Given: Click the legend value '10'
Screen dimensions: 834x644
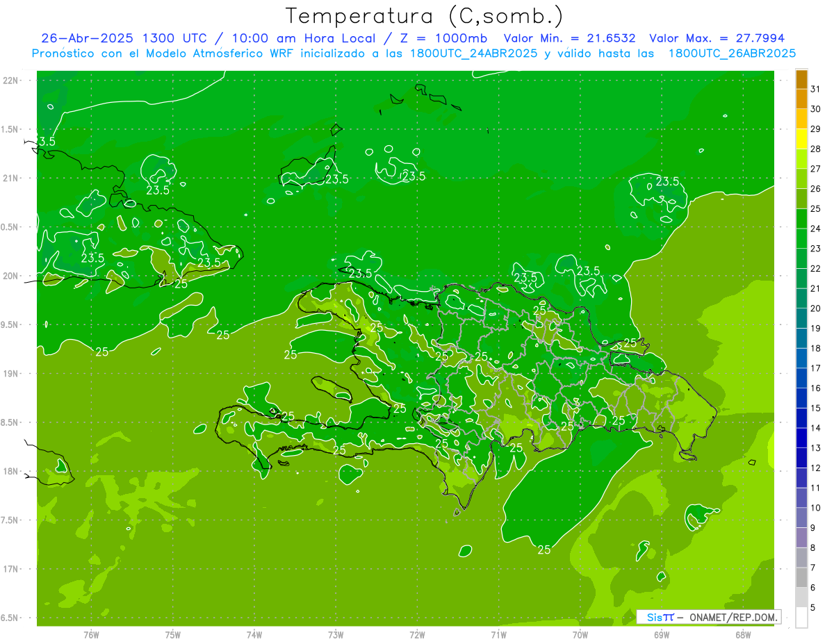Looking at the screenshot, I should pyautogui.click(x=815, y=508).
